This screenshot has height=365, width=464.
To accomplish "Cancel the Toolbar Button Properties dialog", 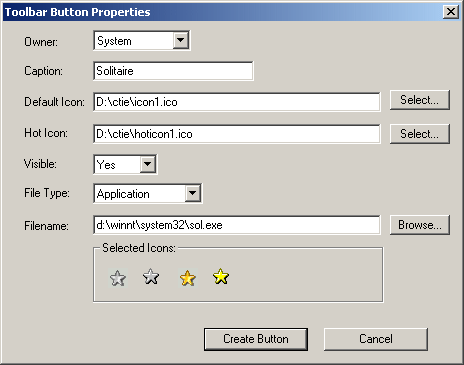I will coord(376,339).
